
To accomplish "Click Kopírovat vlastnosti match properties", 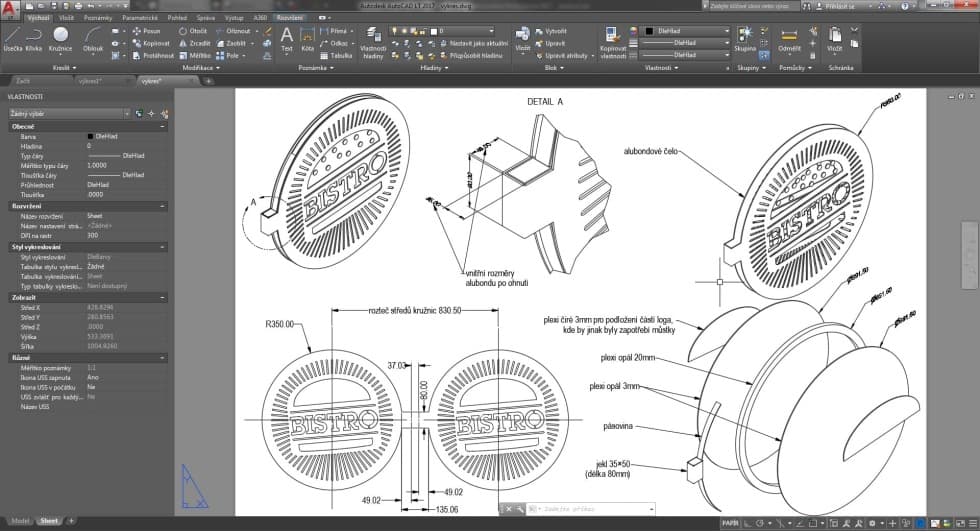I will click(x=612, y=43).
